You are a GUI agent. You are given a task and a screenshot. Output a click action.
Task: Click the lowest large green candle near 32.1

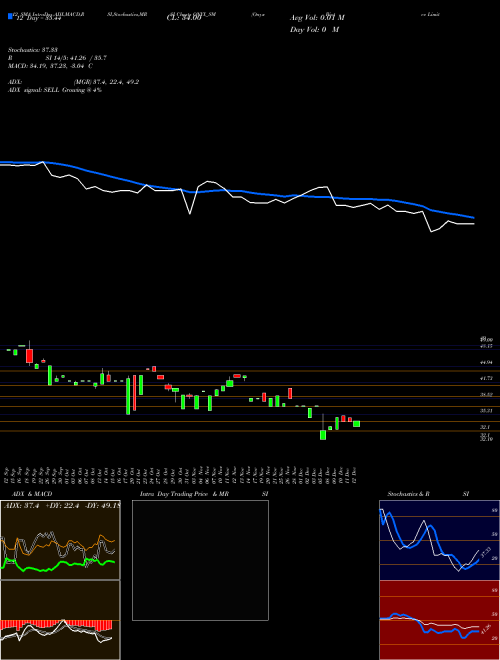pyautogui.click(x=323, y=434)
